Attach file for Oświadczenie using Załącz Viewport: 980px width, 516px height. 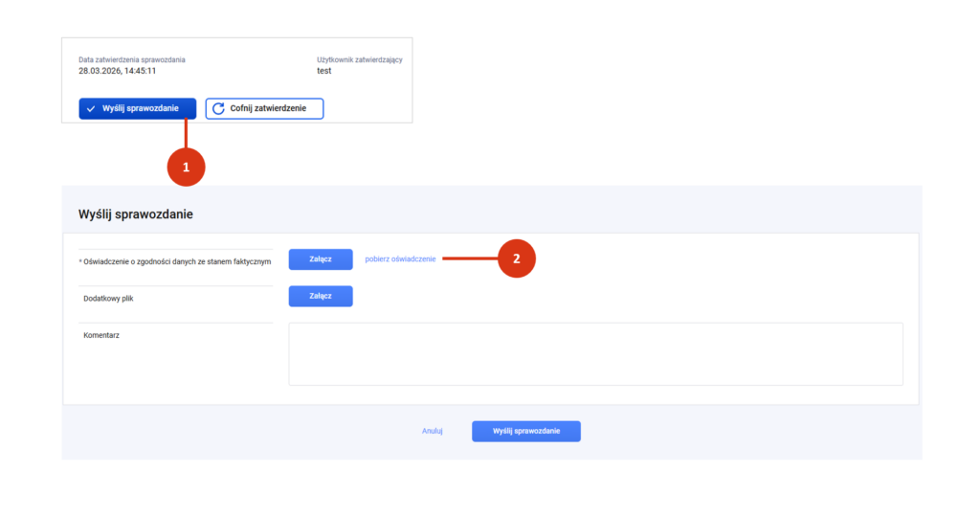tap(321, 259)
